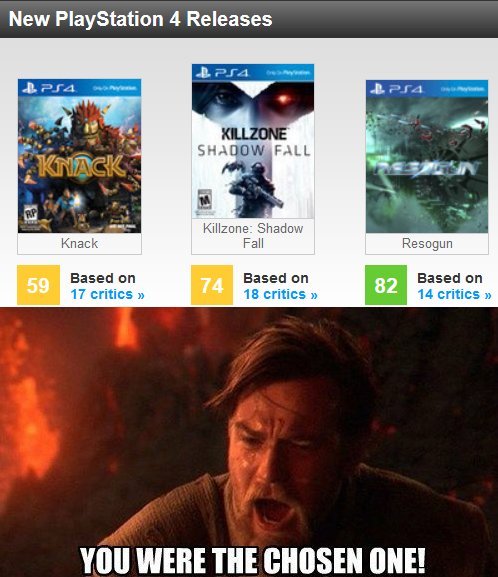
Task: Click the 'You were the chosen one' caption
Action: tap(253, 560)
